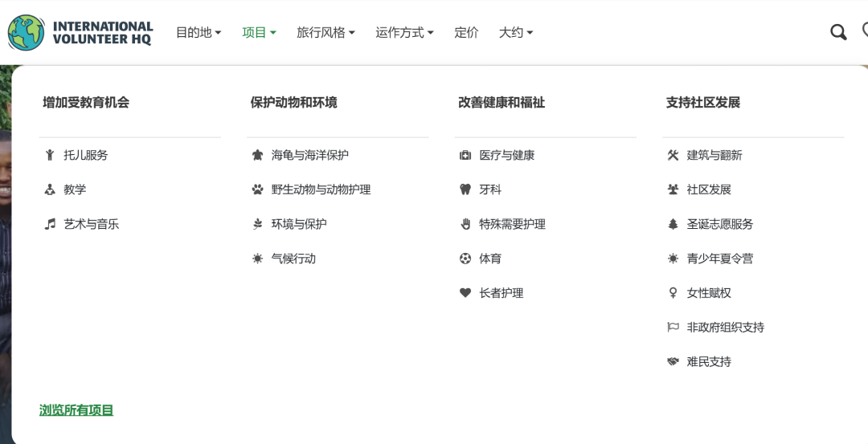Click the teacher icon beside 教学

[x=50, y=189]
